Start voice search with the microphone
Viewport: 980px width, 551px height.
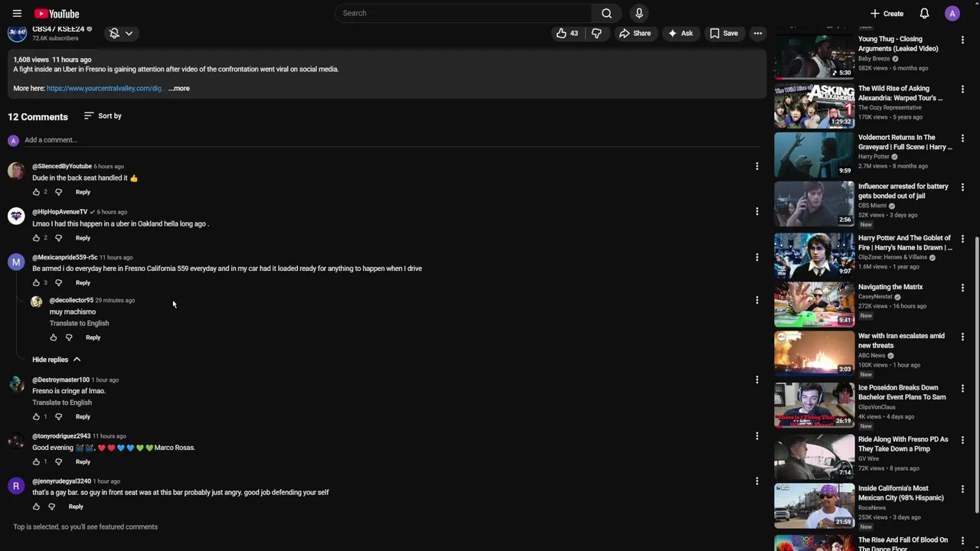[x=639, y=13]
